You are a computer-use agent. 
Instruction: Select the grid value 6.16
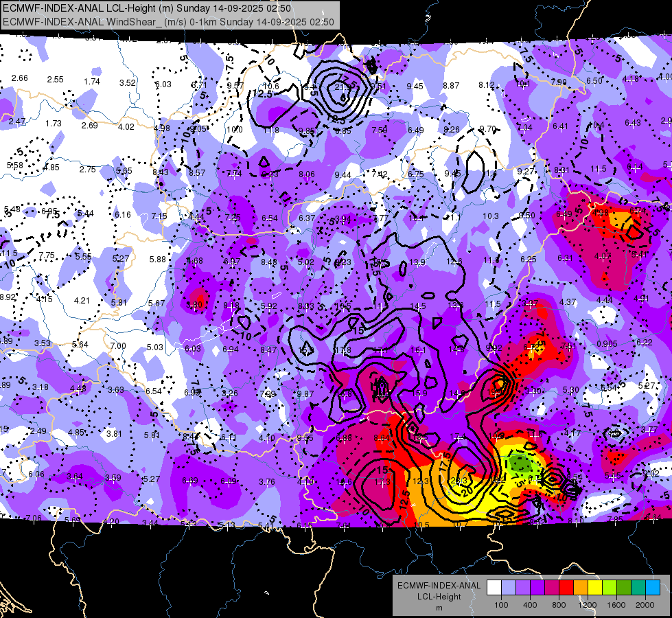(x=123, y=214)
